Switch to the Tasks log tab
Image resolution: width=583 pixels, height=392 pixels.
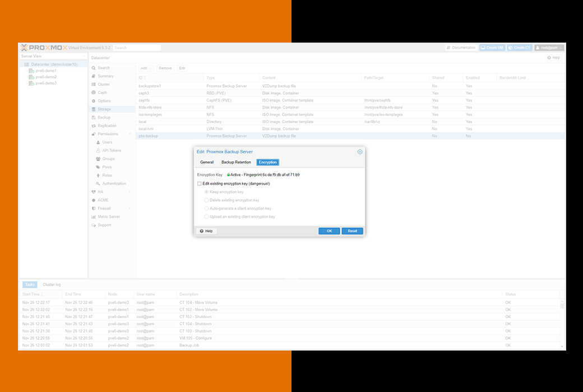tap(30, 284)
